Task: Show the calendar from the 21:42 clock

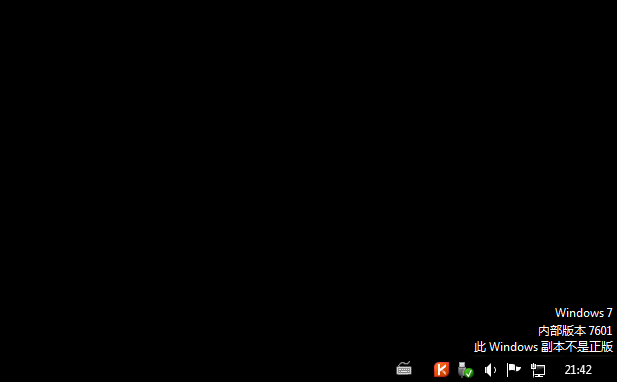Action: click(x=578, y=369)
